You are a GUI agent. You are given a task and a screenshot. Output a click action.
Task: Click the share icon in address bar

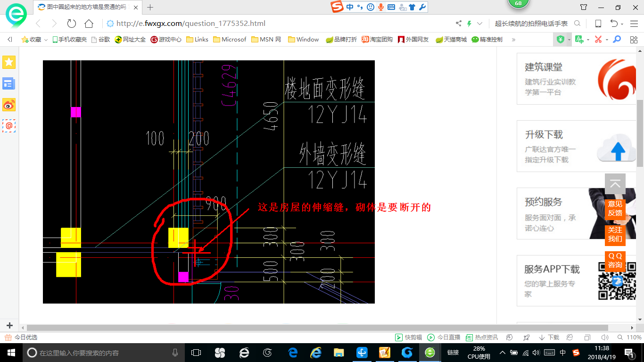[459, 24]
